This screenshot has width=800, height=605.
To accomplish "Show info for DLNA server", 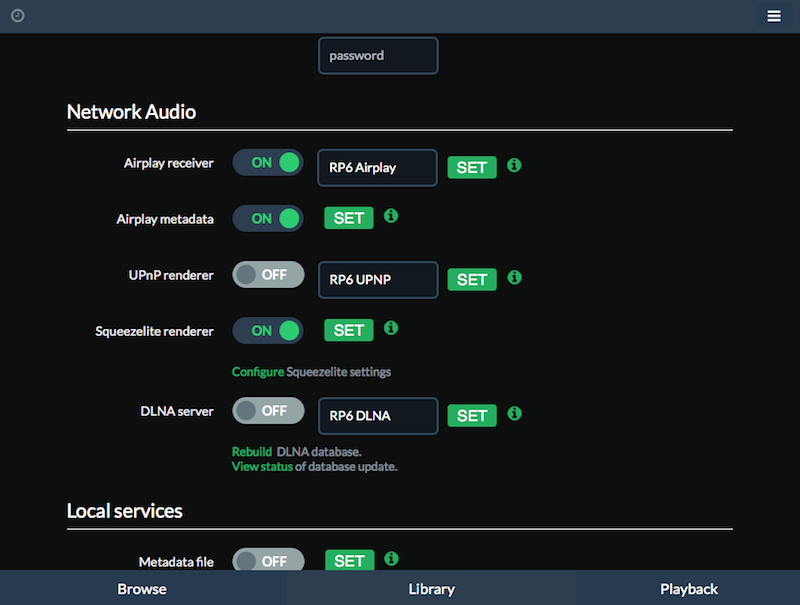I will pos(514,413).
